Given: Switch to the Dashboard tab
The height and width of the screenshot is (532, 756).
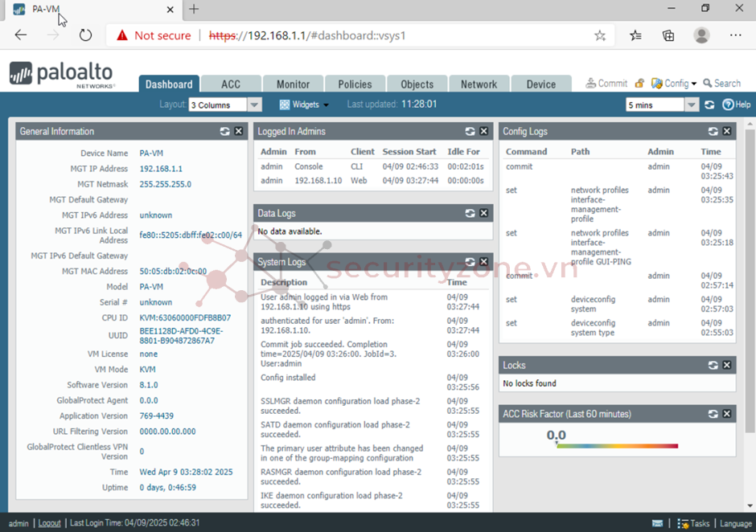Looking at the screenshot, I should (169, 84).
